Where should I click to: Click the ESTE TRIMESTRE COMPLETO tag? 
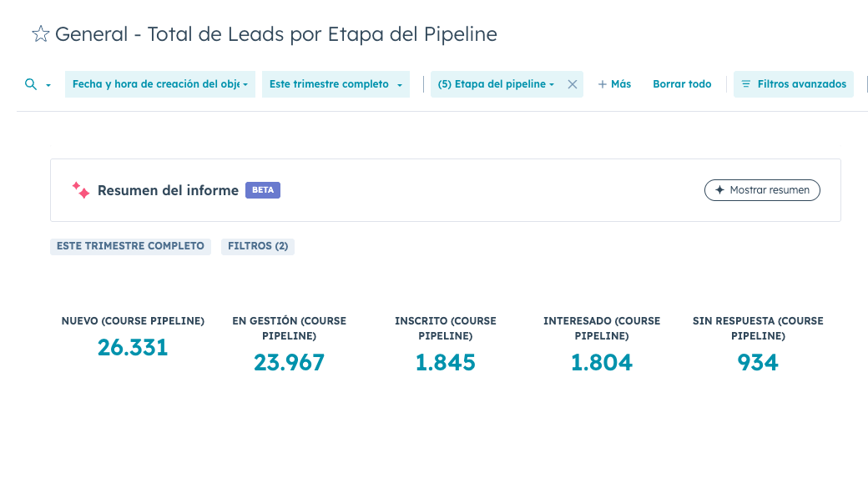[x=130, y=246]
